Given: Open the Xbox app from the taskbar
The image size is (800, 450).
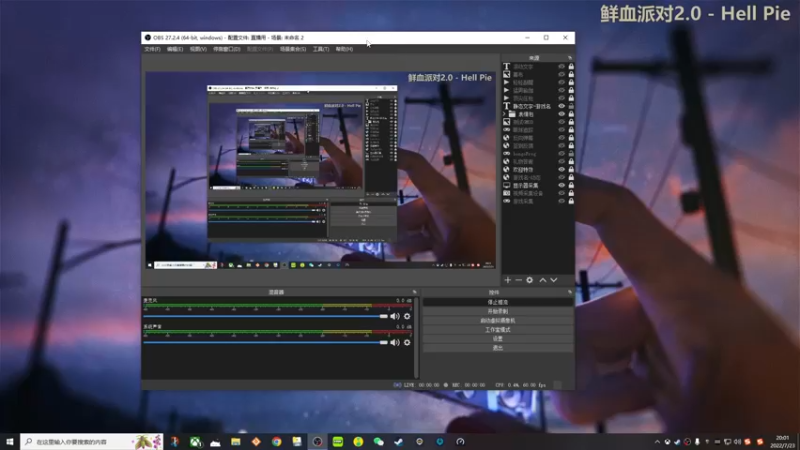Looking at the screenshot, I should tap(195, 442).
